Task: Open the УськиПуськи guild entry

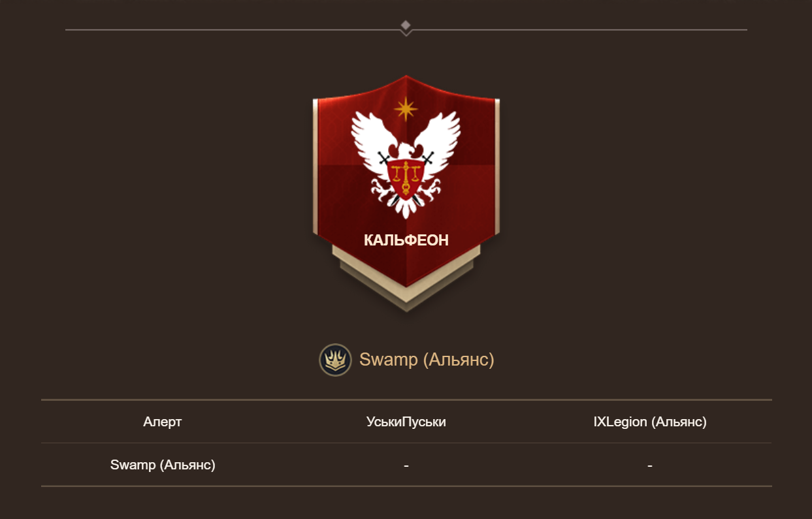Action: click(406, 422)
